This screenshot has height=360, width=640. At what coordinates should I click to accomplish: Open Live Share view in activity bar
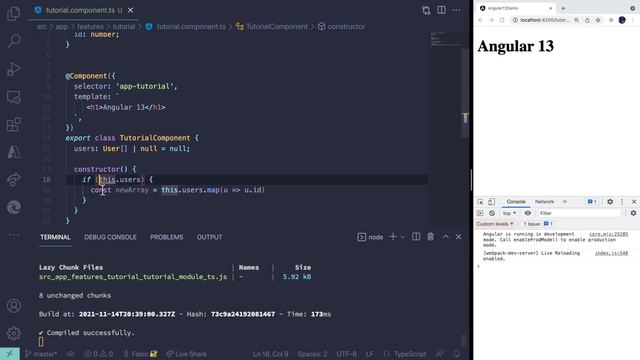coord(14,180)
